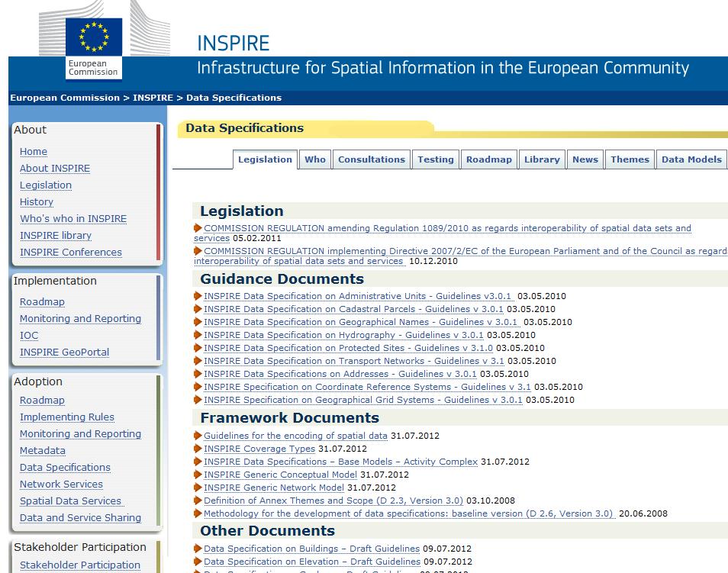Screen dimensions: 728x573
Task: Open Methodology for development of data specifications
Action: [x=410, y=514]
